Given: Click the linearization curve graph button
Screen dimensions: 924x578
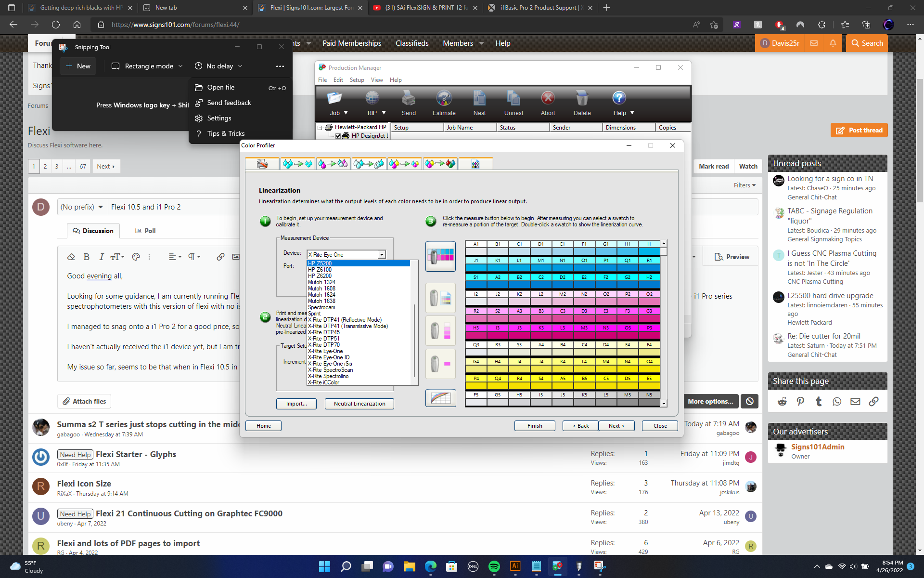Looking at the screenshot, I should pyautogui.click(x=440, y=398).
